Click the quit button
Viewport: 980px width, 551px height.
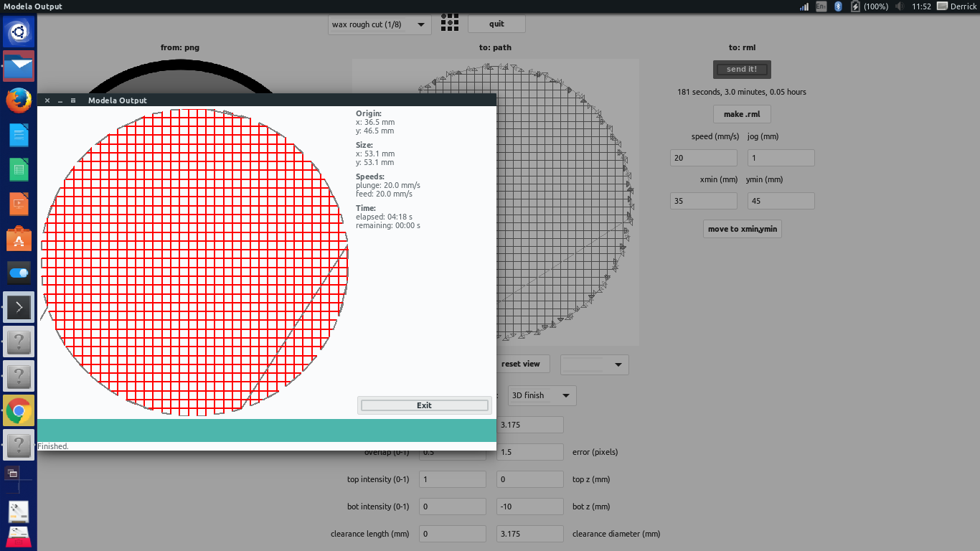tap(496, 24)
